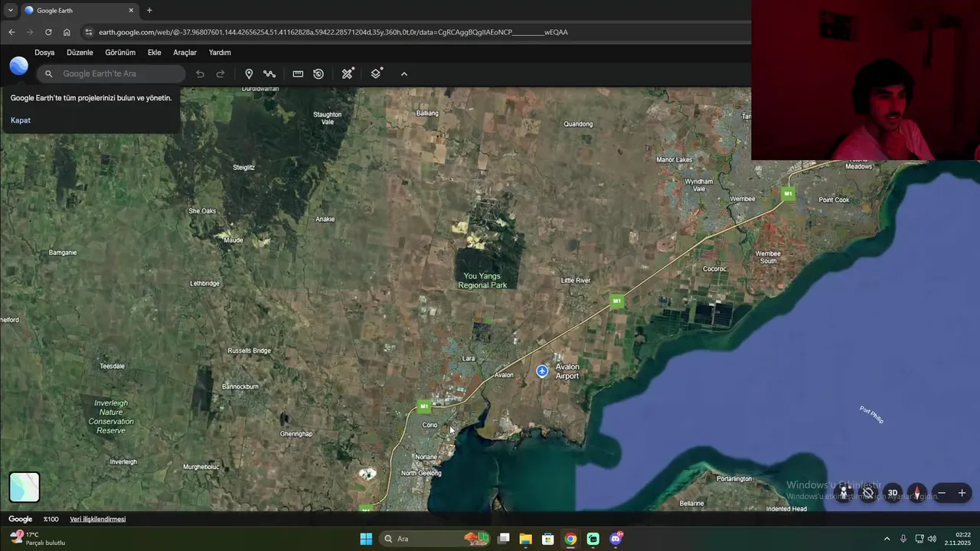Open Task View in the taskbar

tap(503, 539)
